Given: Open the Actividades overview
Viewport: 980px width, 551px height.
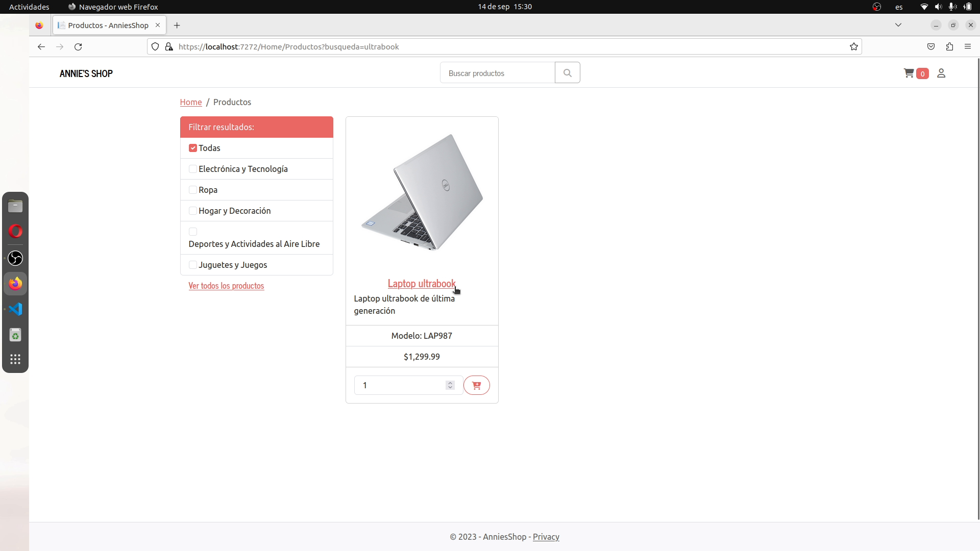Looking at the screenshot, I should tap(29, 7).
